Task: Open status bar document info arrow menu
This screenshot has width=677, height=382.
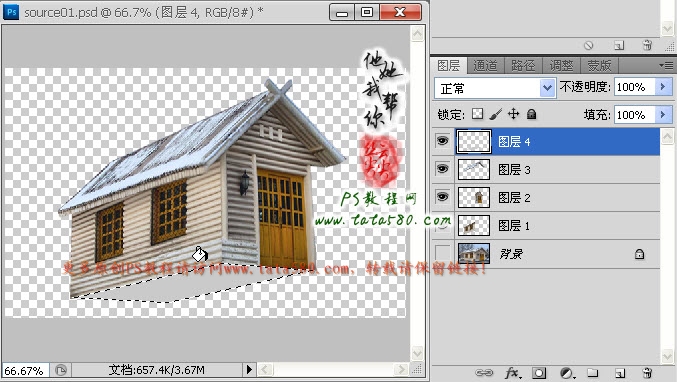Action: pos(249,369)
